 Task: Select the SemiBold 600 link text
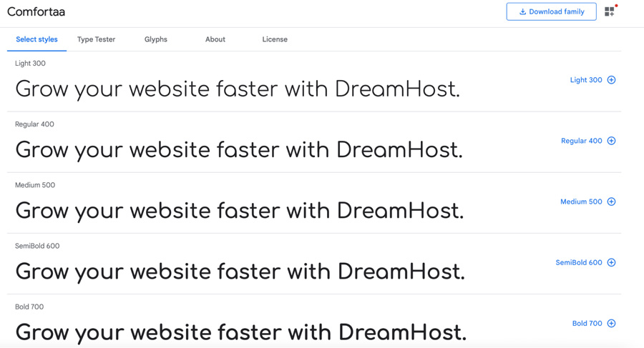(579, 262)
